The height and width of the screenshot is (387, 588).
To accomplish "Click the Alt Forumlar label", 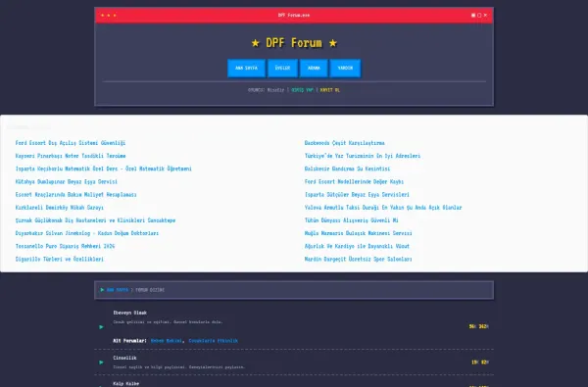I will 129,341.
